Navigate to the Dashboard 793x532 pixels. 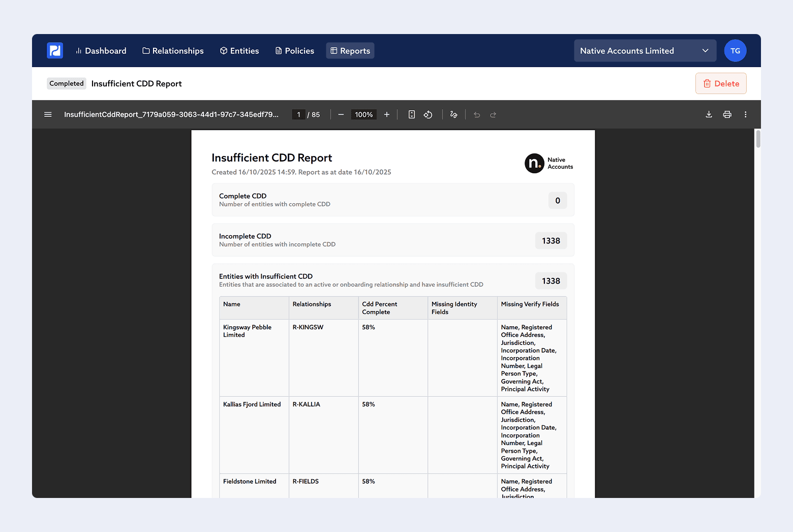(101, 50)
